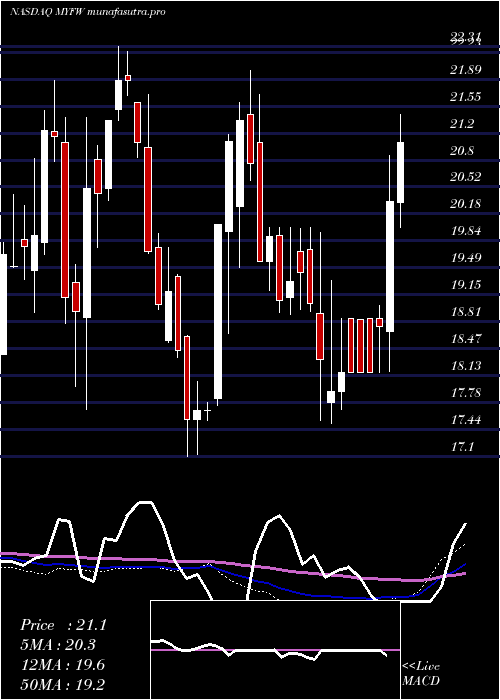Viewport: 500px width, 700px height.
Task: Click the MACD inset chart panel
Action: click(275, 650)
